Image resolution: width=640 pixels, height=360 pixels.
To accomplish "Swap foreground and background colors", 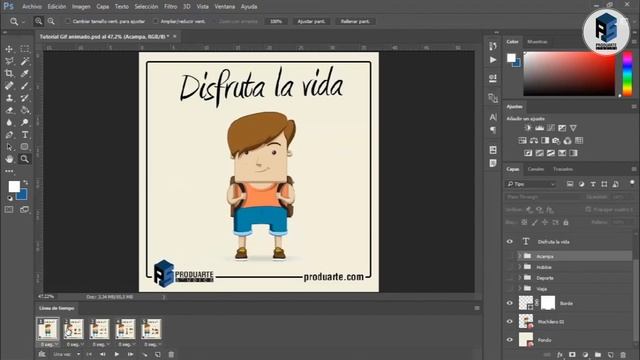I will pyautogui.click(x=25, y=182).
